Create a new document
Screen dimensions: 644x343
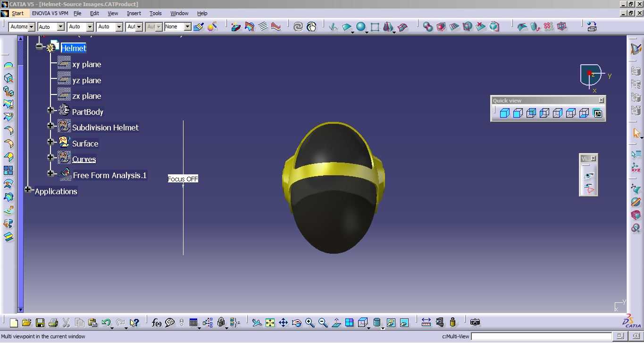click(x=14, y=323)
